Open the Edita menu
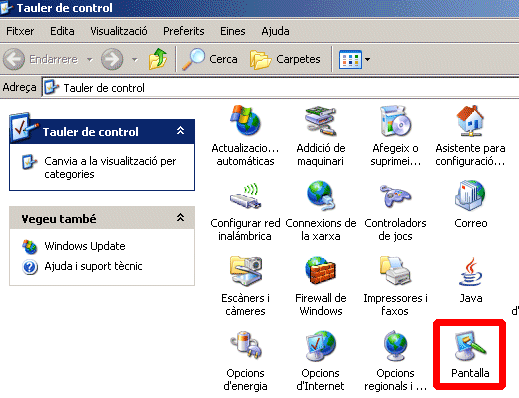The width and height of the screenshot is (519, 398). click(x=62, y=31)
